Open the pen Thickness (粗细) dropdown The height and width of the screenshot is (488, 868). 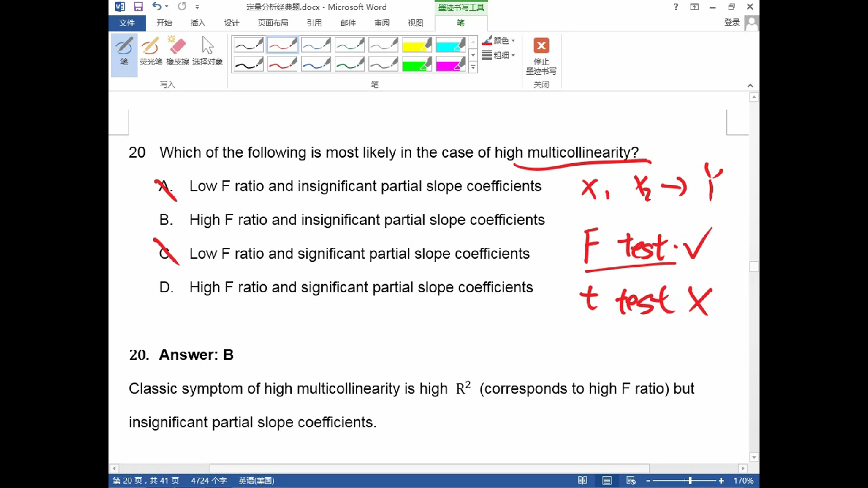pos(499,55)
